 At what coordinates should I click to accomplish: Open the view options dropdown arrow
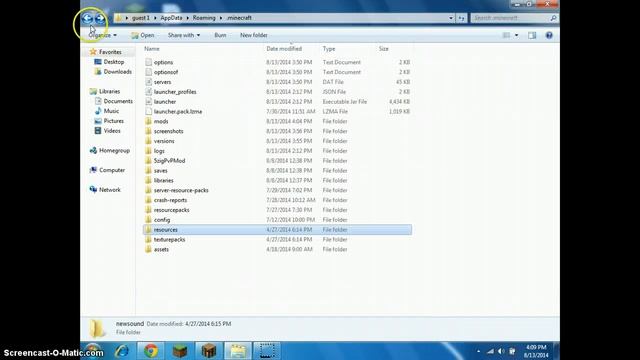point(516,35)
